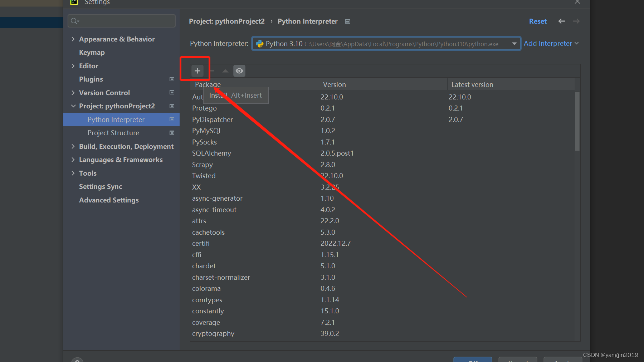Click the project icon next to Version Control
Image resolution: width=644 pixels, height=362 pixels.
pyautogui.click(x=172, y=92)
